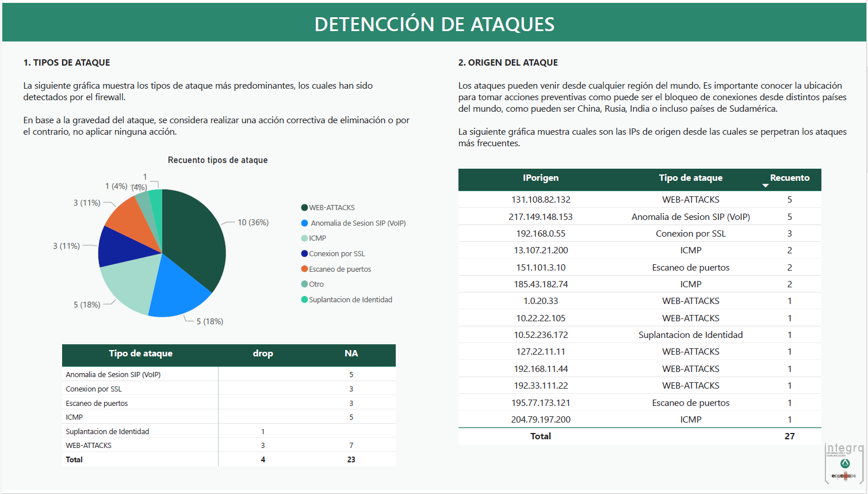868x494 pixels.
Task: Toggle sort arrow under Recuento header
Action: click(x=765, y=186)
